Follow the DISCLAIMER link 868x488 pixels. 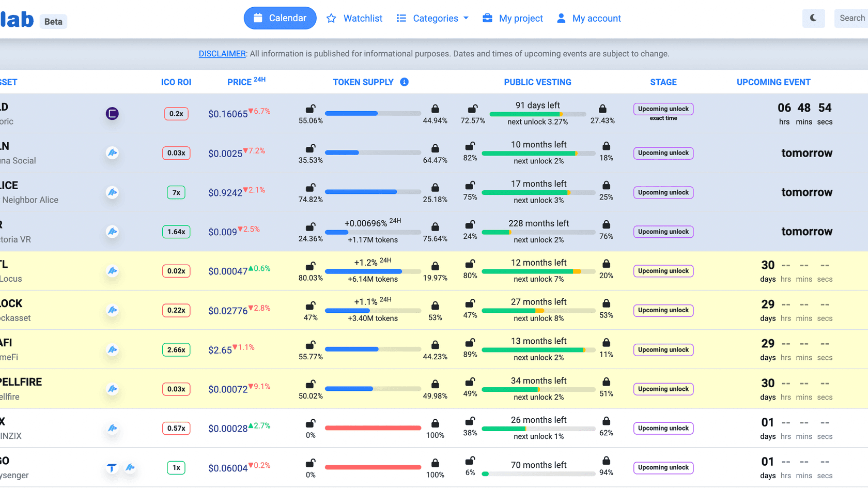tap(222, 54)
